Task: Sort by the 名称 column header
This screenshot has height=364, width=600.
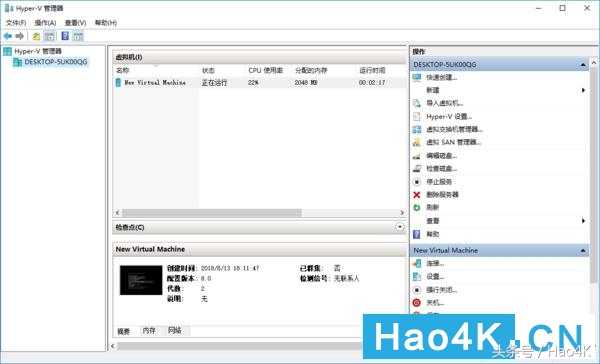Action: click(156, 70)
